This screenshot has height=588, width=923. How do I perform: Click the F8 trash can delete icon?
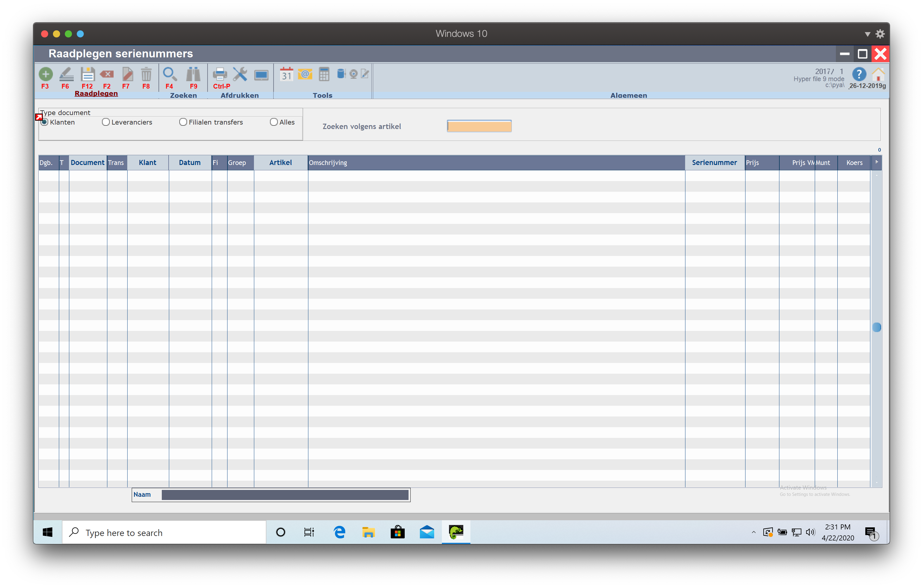pyautogui.click(x=146, y=74)
